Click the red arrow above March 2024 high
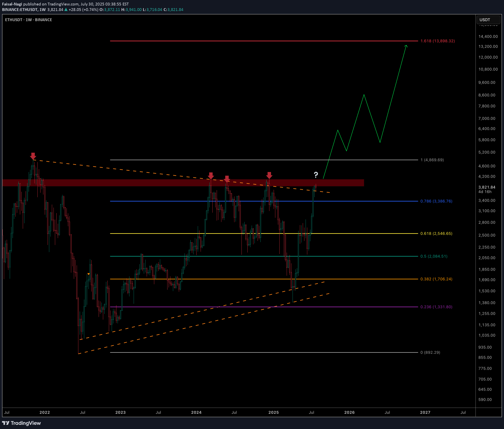Image resolution: width=504 pixels, height=429 pixels. point(211,175)
